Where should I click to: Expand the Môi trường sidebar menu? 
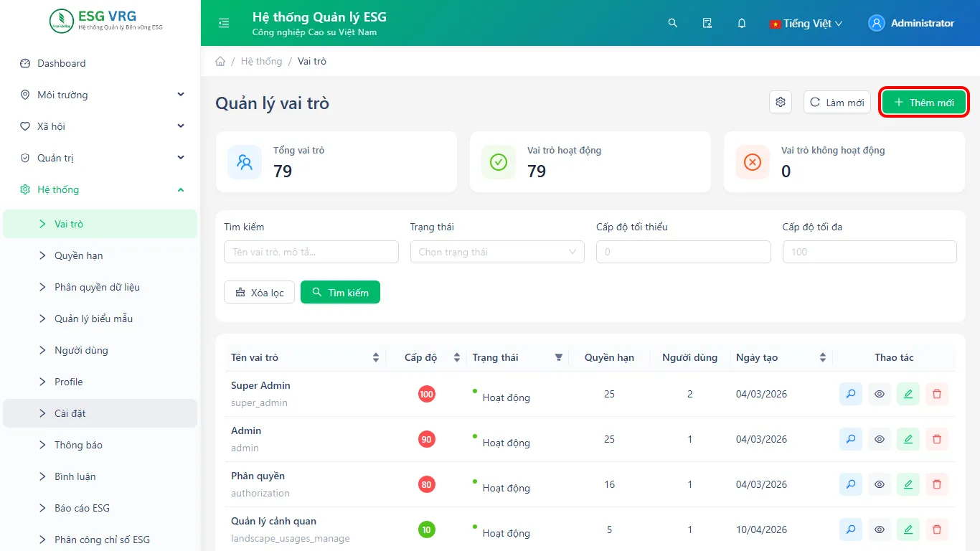point(100,95)
